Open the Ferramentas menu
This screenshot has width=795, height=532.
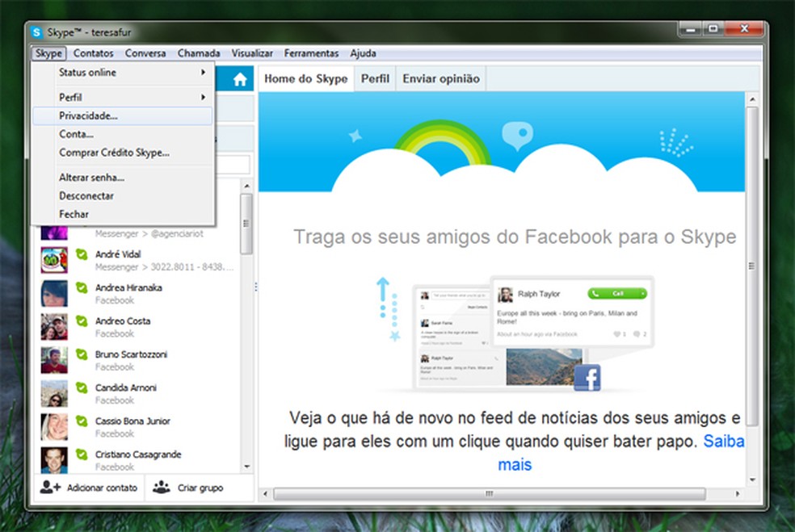312,53
